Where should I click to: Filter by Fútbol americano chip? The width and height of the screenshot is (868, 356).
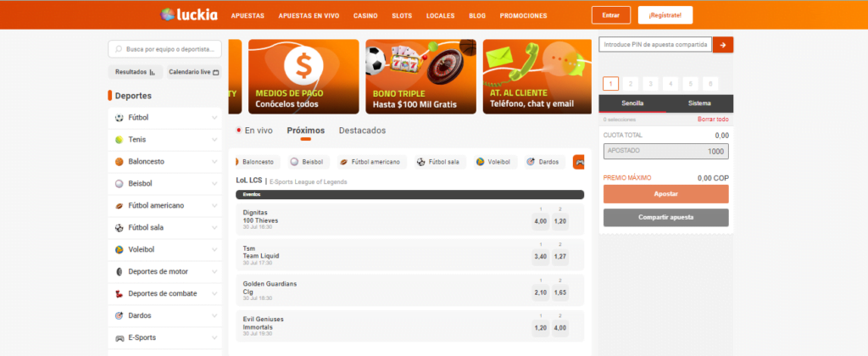pos(371,162)
